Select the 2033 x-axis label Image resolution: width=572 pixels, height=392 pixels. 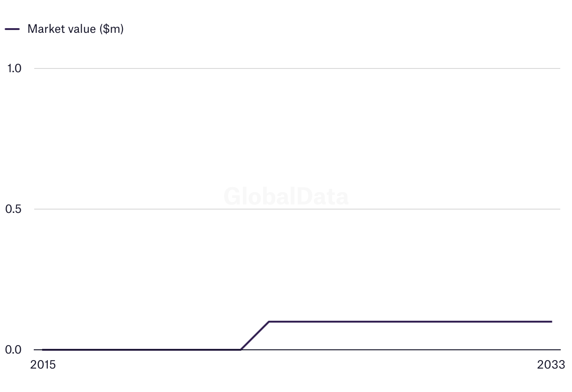tap(552, 365)
